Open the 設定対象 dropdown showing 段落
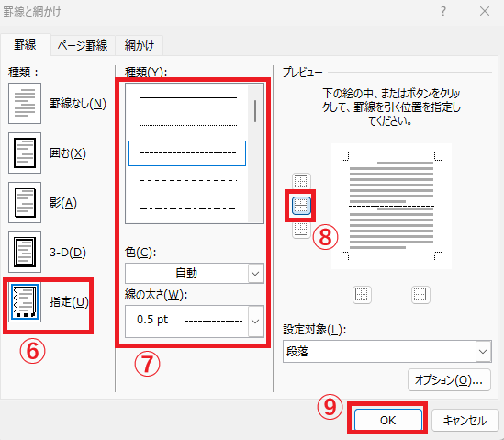504x440 pixels. [x=387, y=351]
